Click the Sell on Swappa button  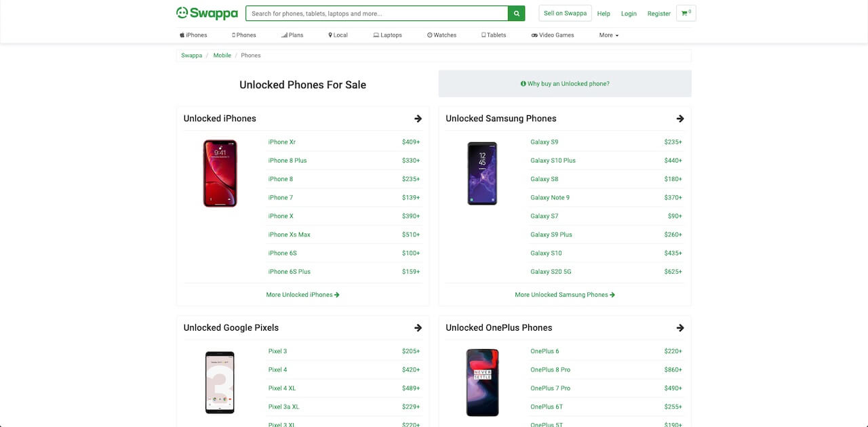tap(565, 13)
